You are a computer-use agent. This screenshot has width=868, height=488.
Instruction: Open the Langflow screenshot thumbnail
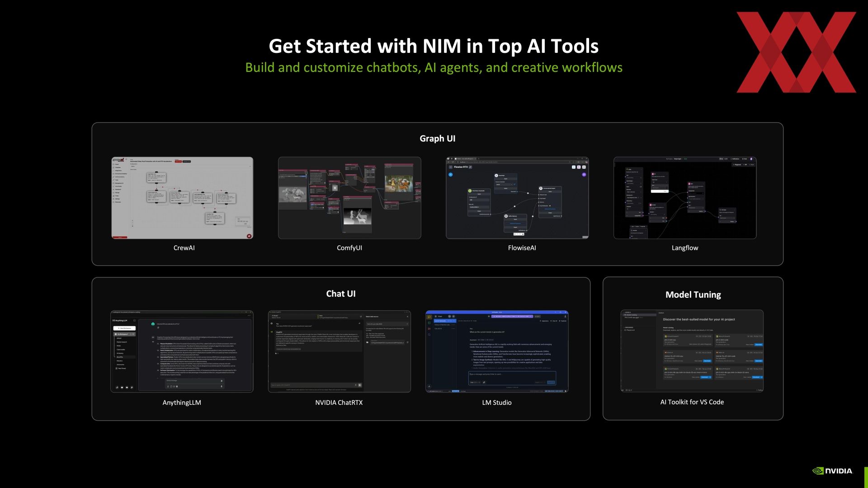tap(685, 198)
